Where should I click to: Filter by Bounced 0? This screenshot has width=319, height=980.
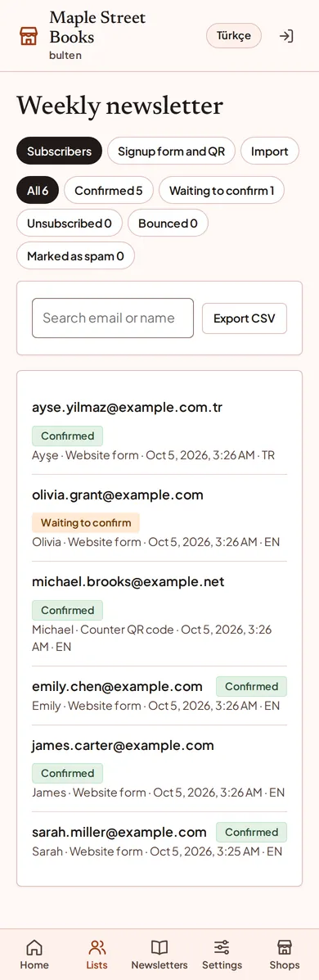(x=168, y=223)
